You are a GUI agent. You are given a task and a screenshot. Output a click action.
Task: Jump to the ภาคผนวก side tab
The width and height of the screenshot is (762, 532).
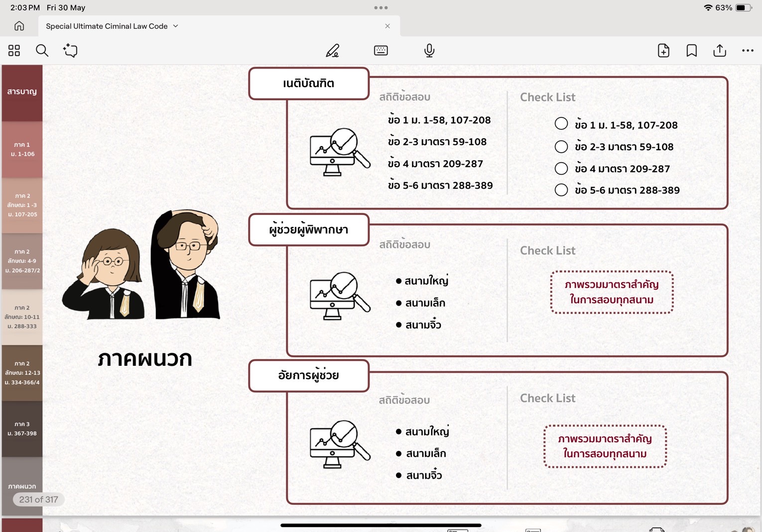point(22,486)
